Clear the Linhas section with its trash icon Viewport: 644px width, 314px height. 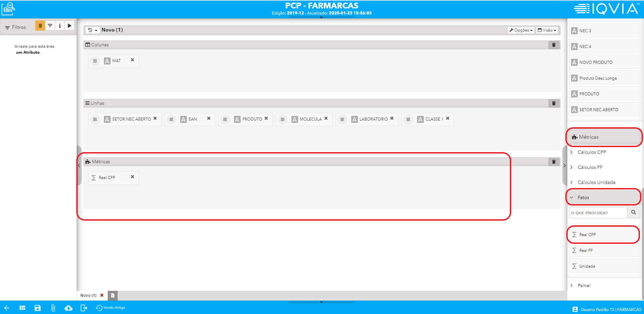point(554,103)
